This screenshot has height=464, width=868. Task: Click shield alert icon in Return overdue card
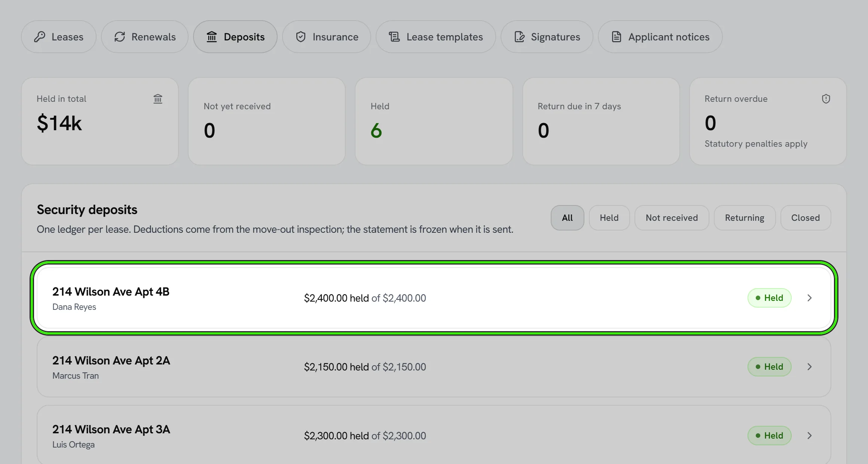[826, 99]
